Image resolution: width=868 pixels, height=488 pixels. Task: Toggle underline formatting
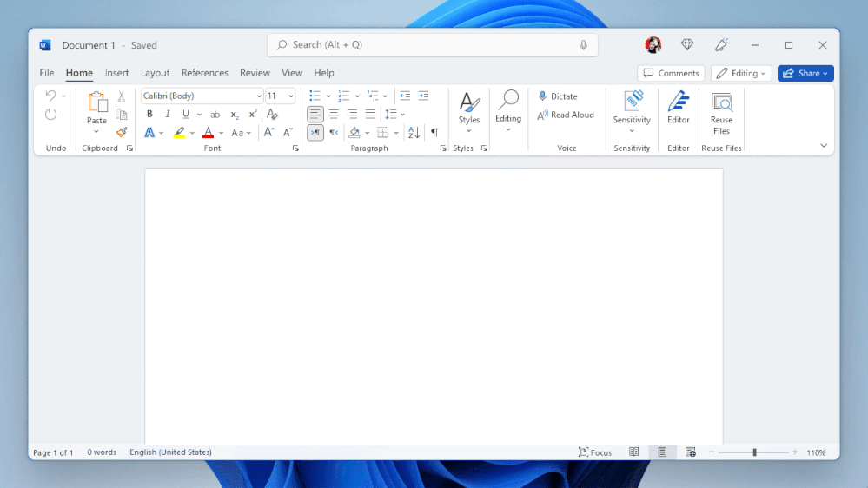pos(185,114)
